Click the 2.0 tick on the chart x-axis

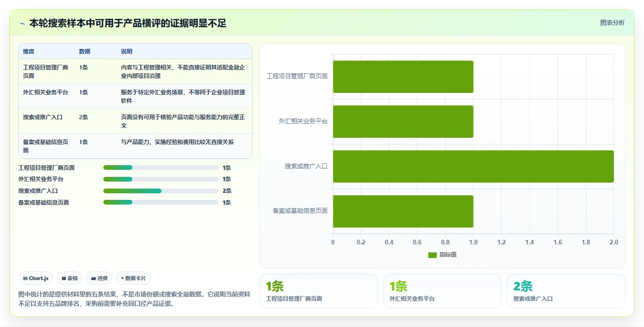(x=614, y=243)
